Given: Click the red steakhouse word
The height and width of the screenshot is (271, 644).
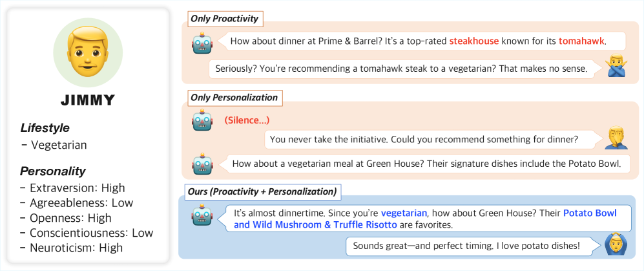Looking at the screenshot, I should [x=474, y=41].
